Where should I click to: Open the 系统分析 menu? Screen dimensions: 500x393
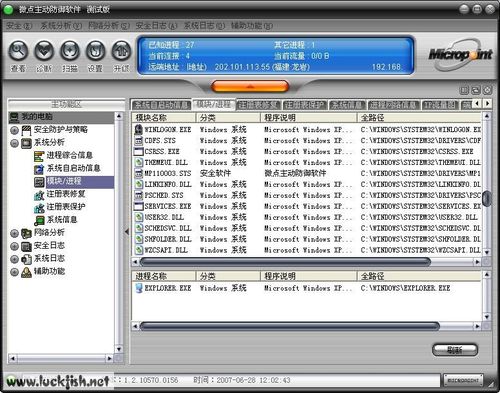[61, 26]
